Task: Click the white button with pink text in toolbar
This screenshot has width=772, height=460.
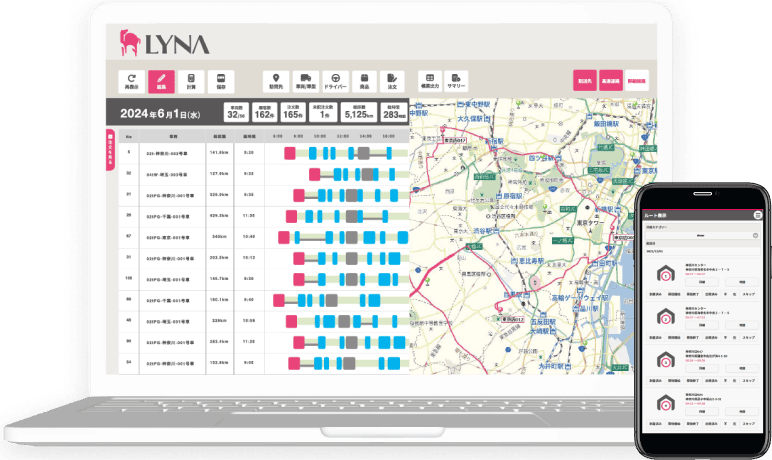Action: 637,81
